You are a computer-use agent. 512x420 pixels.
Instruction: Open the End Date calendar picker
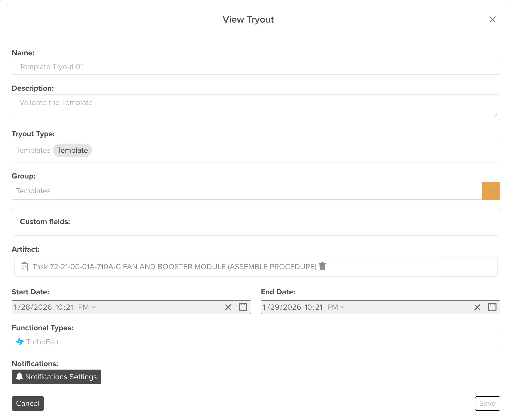492,307
